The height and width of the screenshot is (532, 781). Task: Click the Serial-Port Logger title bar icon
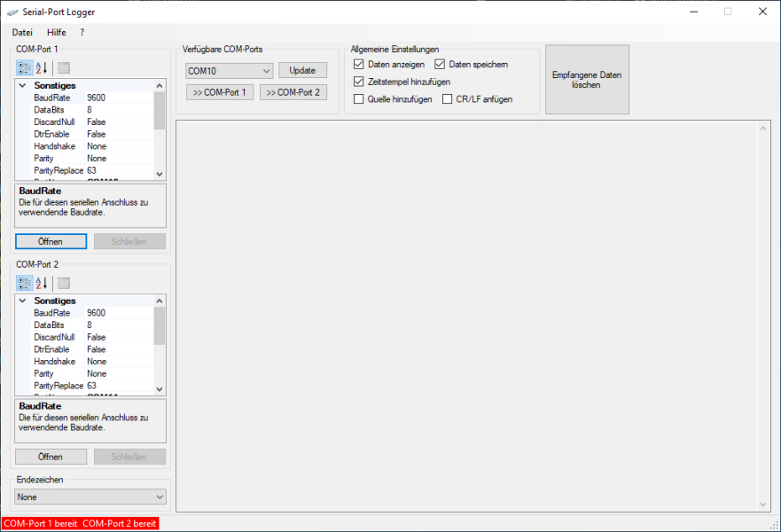12,12
